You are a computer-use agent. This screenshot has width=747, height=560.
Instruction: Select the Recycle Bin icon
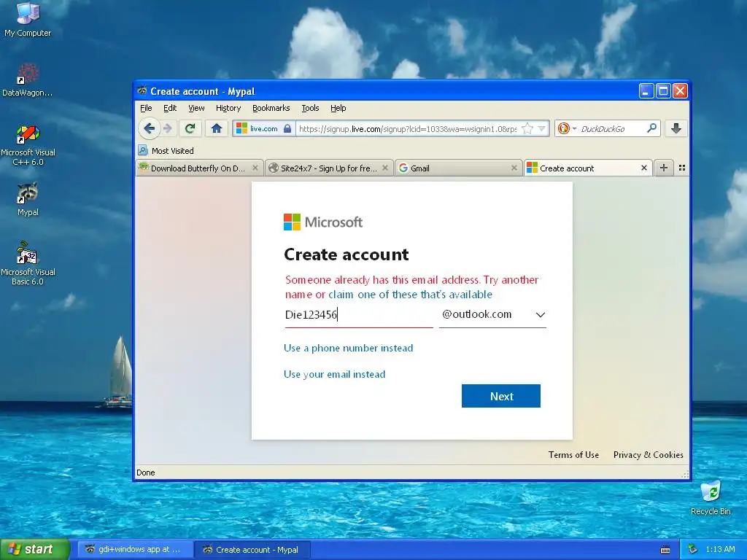pos(711,498)
